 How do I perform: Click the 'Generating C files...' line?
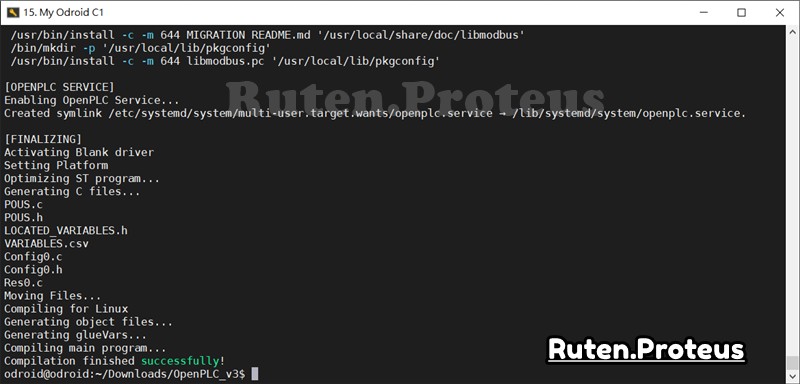[x=72, y=192]
